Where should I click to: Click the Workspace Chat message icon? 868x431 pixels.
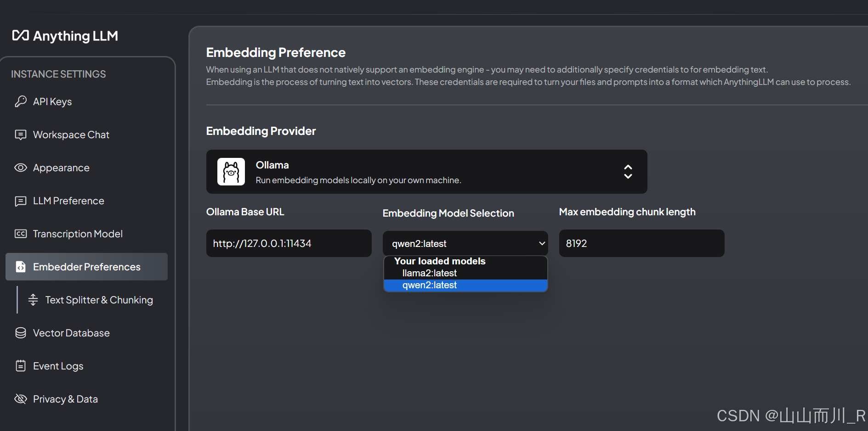click(21, 134)
